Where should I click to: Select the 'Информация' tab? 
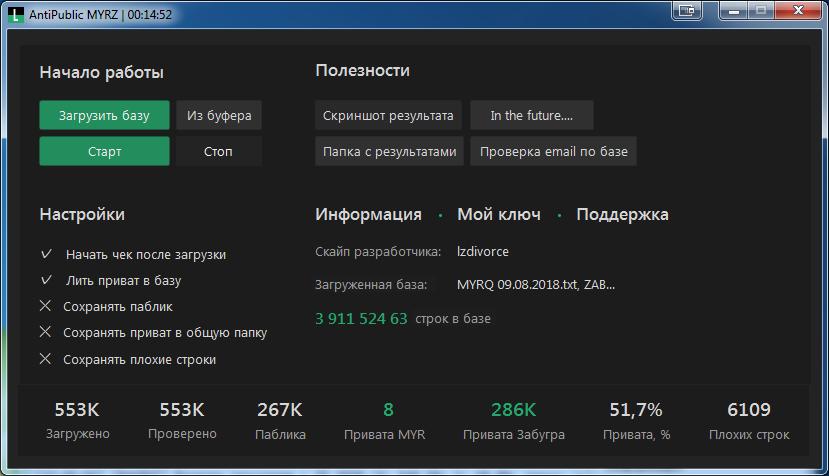point(368,215)
